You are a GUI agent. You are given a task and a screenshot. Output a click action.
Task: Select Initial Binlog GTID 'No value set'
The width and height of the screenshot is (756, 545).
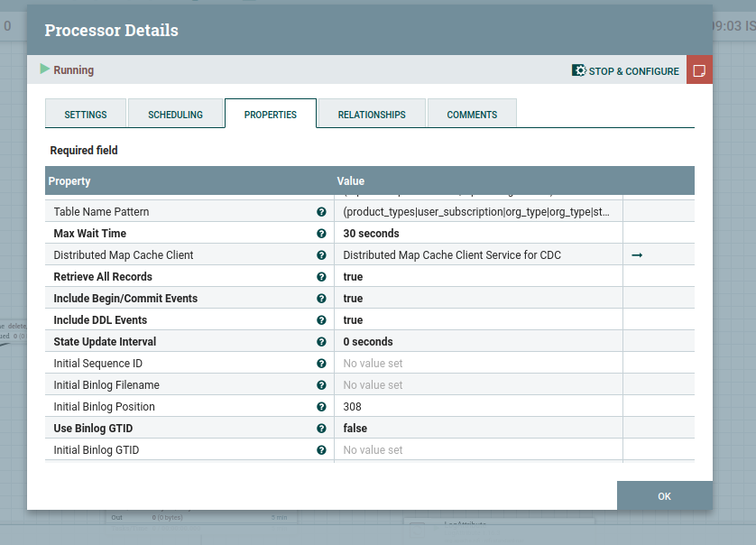click(x=373, y=450)
